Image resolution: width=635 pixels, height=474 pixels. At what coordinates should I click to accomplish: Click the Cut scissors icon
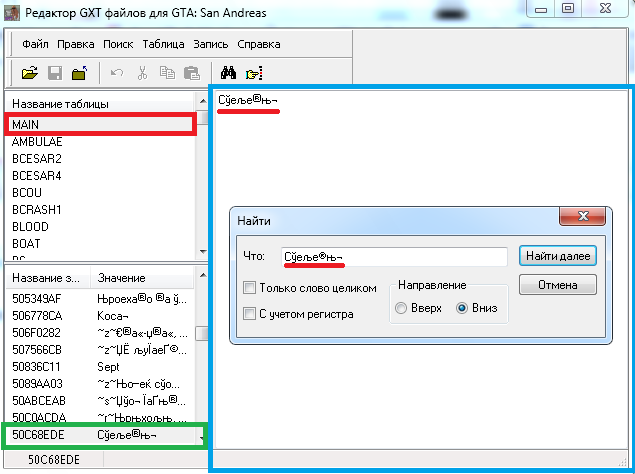142,72
